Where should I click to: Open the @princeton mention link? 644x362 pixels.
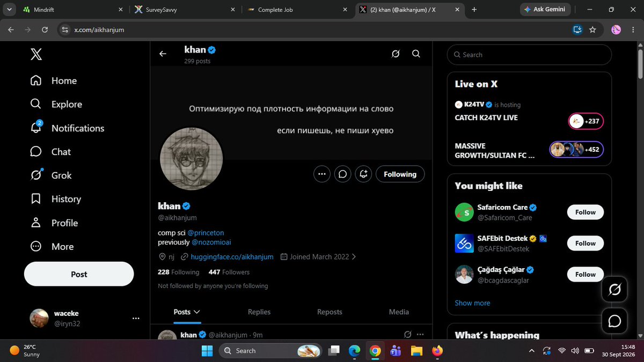click(206, 233)
